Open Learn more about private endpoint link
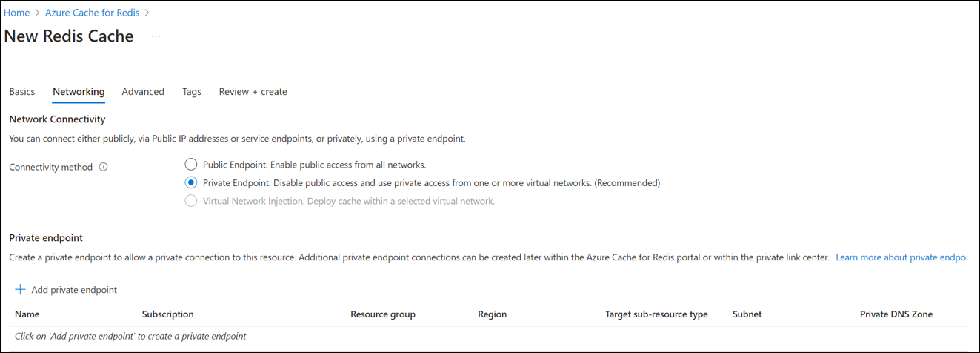The height and width of the screenshot is (353, 980). click(901, 257)
